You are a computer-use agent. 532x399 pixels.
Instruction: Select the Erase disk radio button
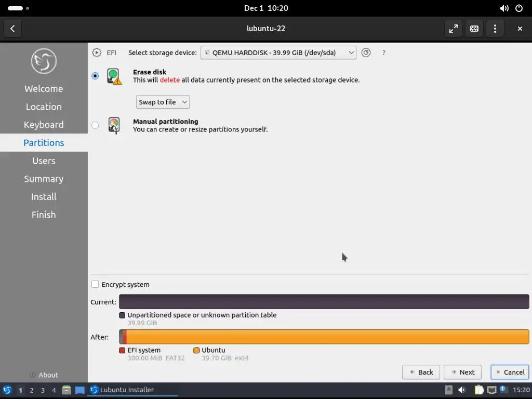[95, 76]
